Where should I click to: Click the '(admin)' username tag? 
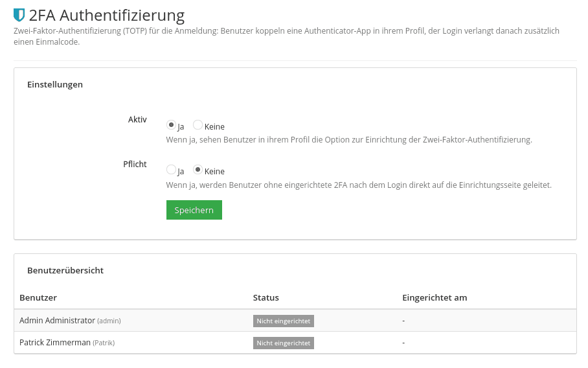(x=109, y=321)
